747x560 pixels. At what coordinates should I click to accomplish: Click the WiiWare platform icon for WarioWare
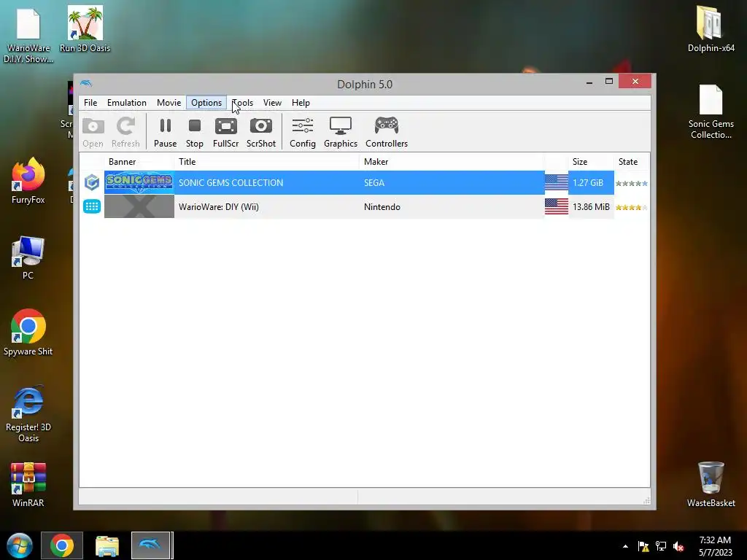(x=92, y=206)
